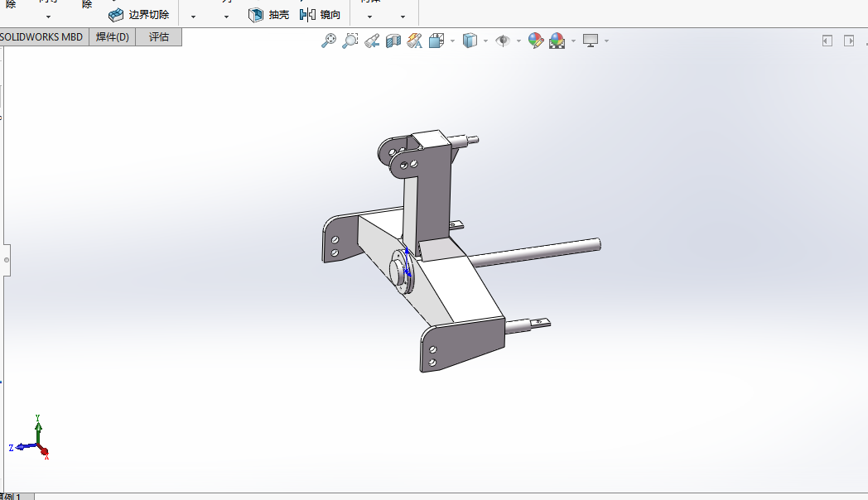
Task: Open Dynamic Annotation Views icon
Action: click(x=415, y=41)
